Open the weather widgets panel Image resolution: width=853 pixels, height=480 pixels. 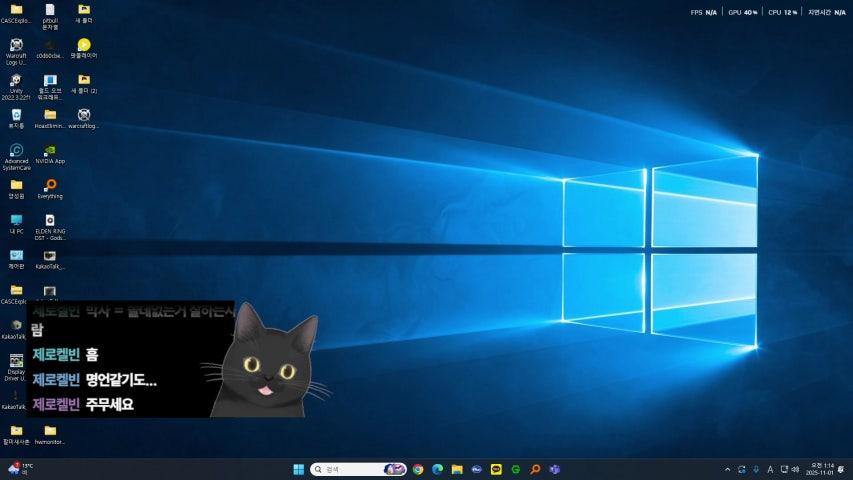click(x=18, y=469)
